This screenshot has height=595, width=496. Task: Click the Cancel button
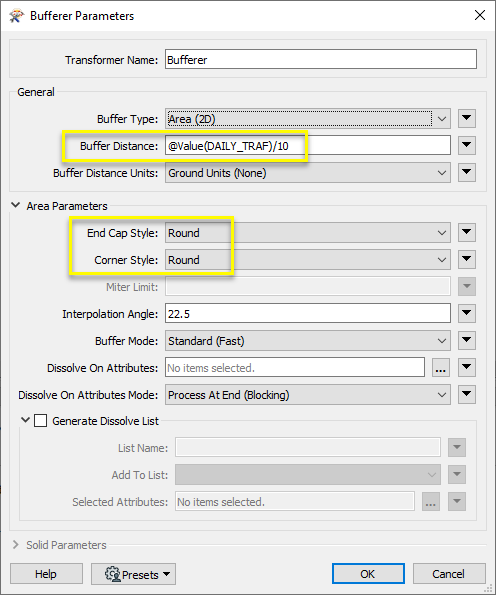coord(449,574)
